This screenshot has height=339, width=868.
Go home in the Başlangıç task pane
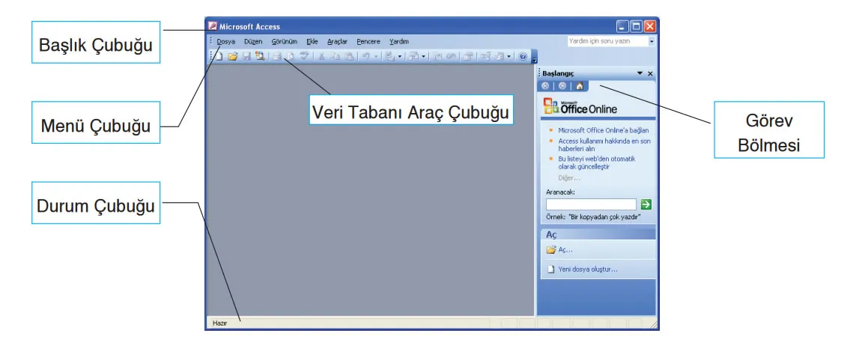click(x=580, y=86)
